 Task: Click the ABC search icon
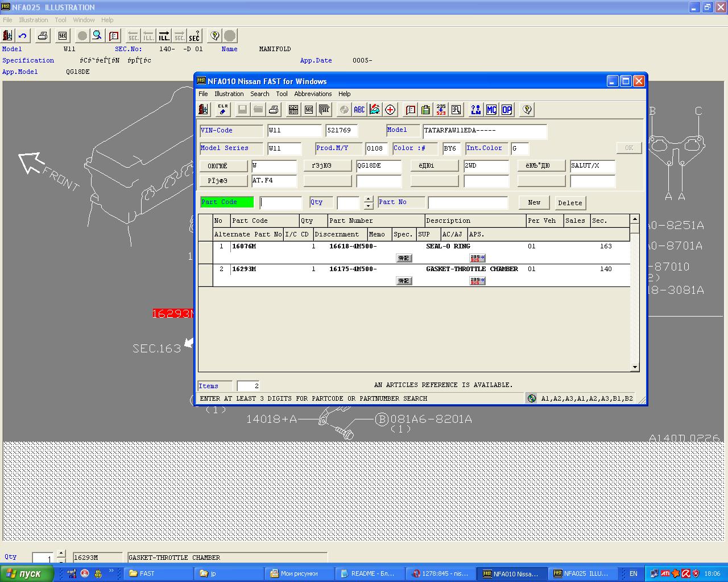[x=359, y=110]
